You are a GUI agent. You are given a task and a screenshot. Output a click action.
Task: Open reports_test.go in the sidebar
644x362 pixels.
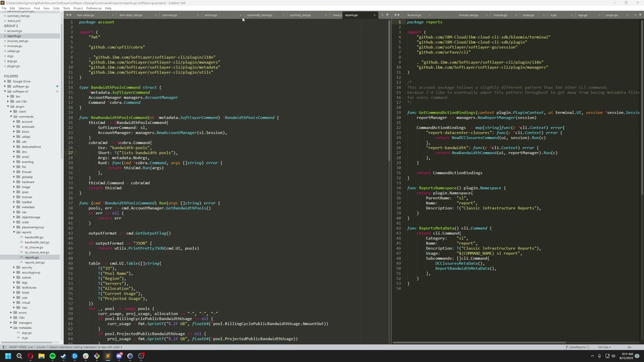pos(34,262)
